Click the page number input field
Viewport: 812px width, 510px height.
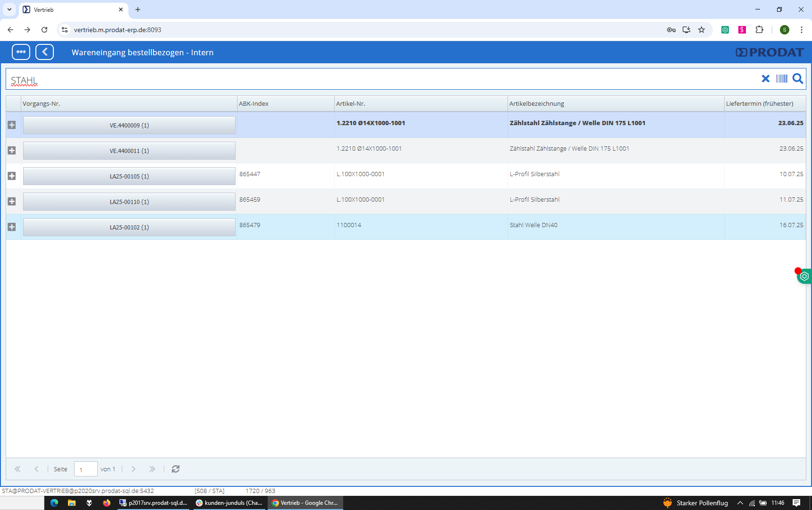[85, 469]
